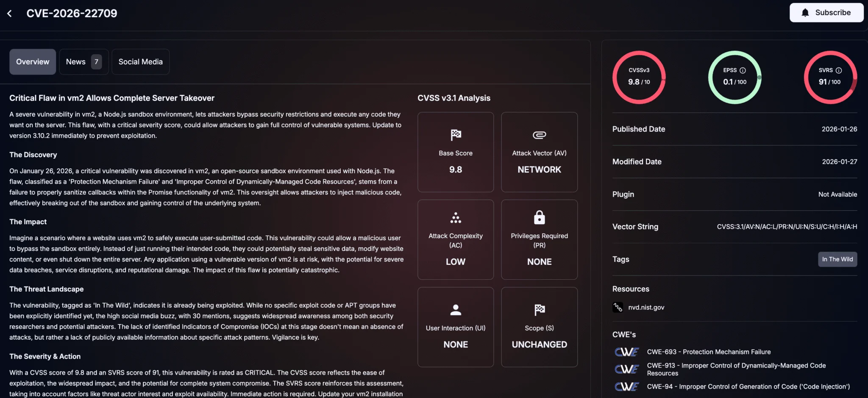Open CWE-94 Code Injection entry

(748, 387)
